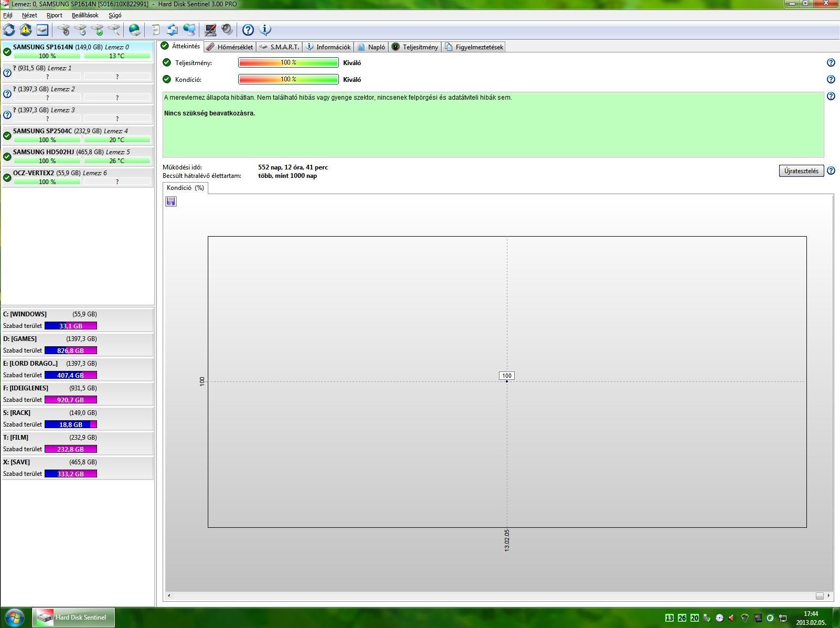Switch to the Teljesítmény tab
Screen dimensions: 840x628
(415, 47)
